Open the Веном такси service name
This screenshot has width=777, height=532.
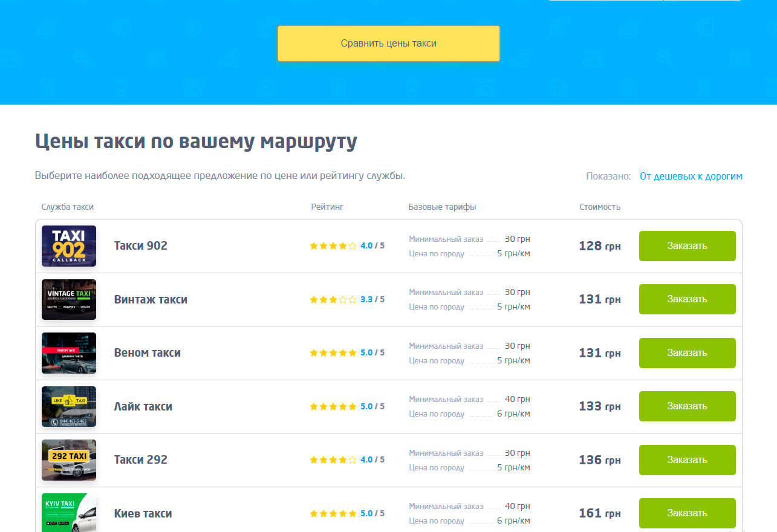pos(148,353)
